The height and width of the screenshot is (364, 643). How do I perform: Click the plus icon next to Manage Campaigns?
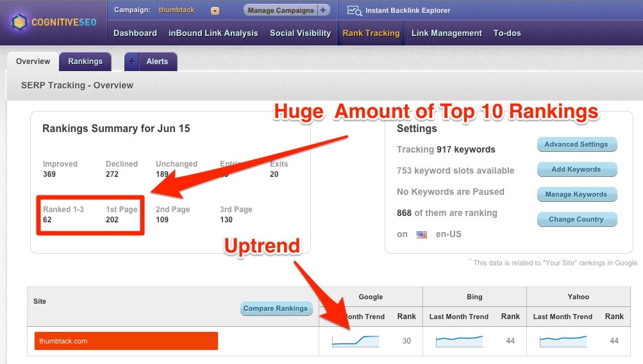pyautogui.click(x=324, y=10)
